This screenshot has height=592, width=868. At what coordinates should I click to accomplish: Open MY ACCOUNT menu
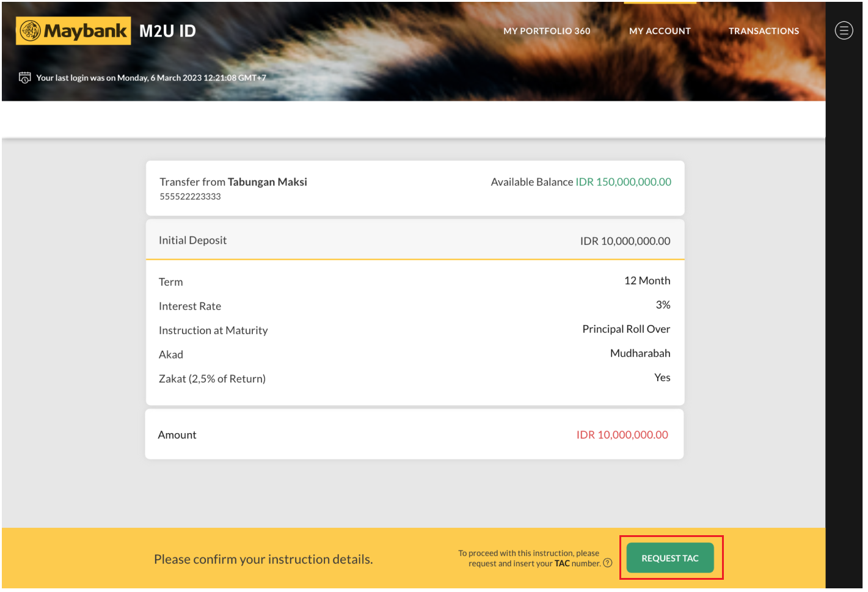coord(660,31)
